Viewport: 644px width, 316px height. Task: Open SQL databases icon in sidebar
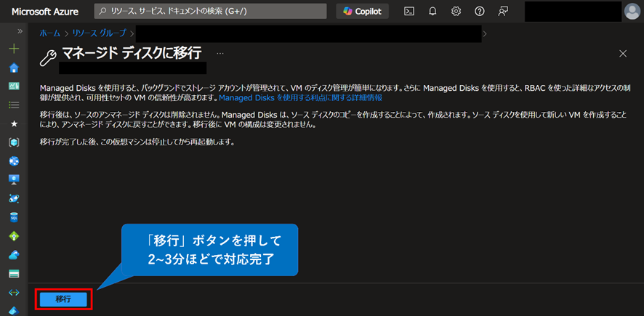(14, 217)
